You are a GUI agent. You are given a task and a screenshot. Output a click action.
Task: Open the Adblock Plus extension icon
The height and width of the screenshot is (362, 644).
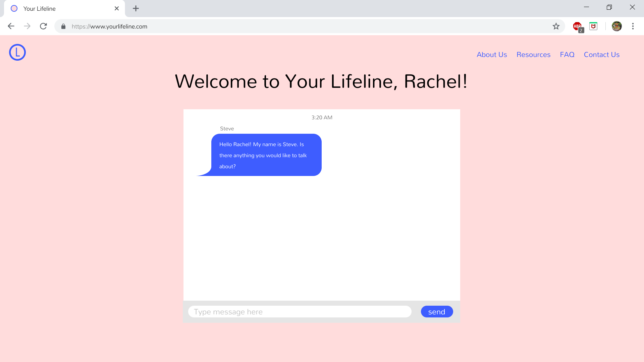pyautogui.click(x=577, y=26)
